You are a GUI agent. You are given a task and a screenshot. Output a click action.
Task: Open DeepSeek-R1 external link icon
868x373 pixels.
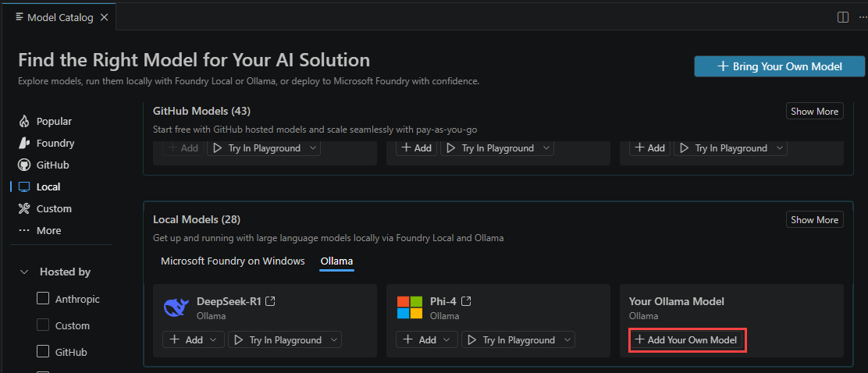[x=270, y=302]
